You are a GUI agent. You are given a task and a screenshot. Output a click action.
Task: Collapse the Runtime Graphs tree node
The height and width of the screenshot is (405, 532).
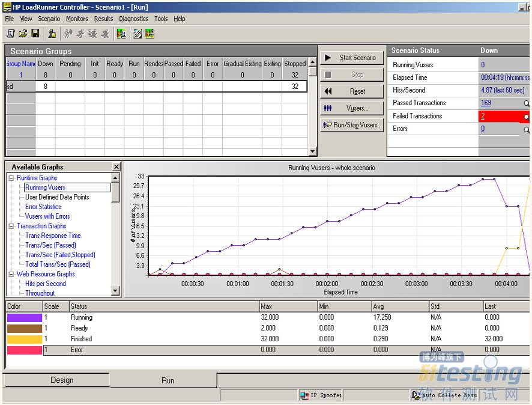tap(11, 178)
